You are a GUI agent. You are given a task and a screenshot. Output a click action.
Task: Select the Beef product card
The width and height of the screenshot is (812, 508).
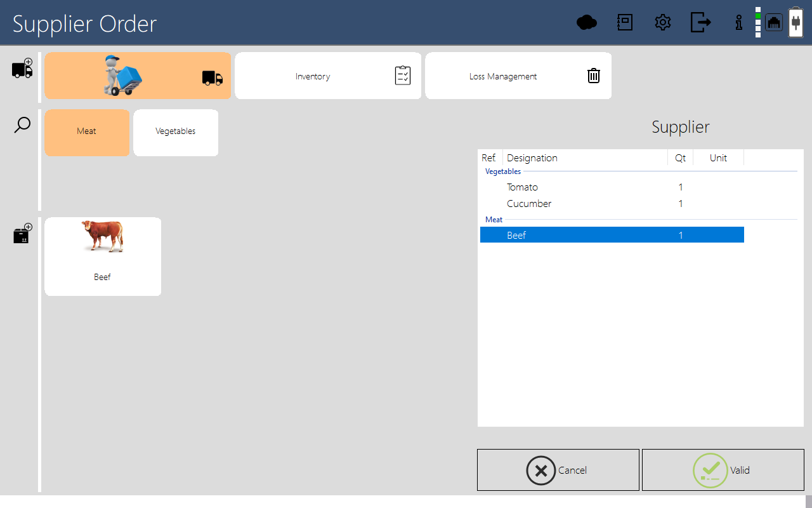(x=102, y=256)
